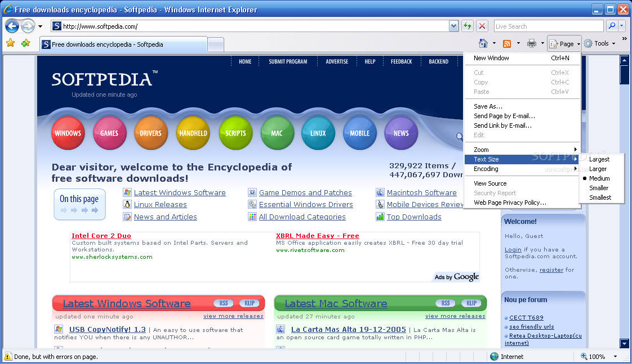Click the scrollbar up arrow
The height and width of the screenshot is (364, 632).
[624, 60]
